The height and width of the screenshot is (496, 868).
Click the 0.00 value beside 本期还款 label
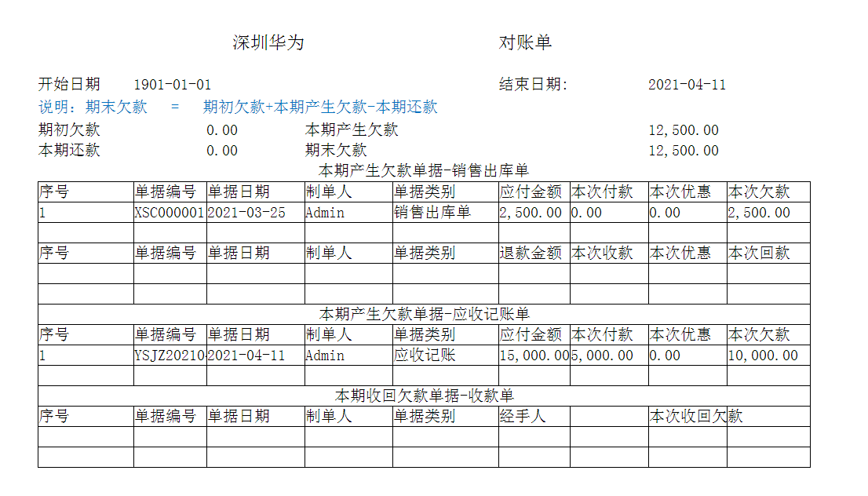coord(222,151)
